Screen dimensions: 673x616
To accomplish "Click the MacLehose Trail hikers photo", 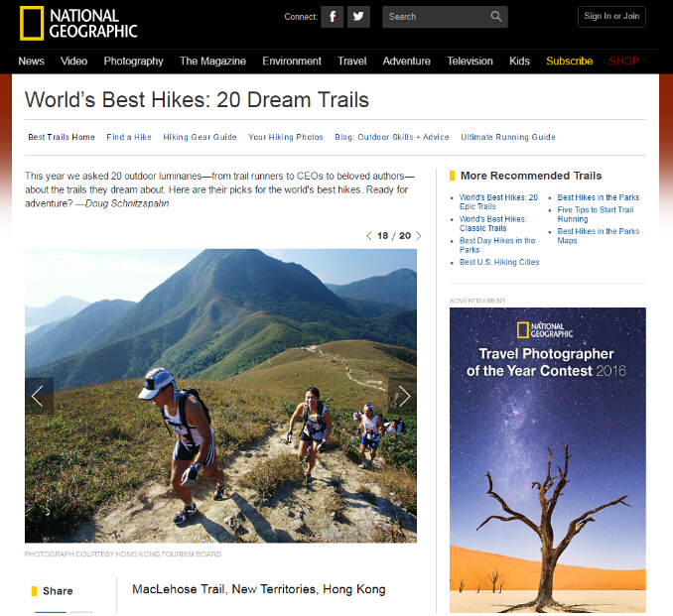I will [220, 396].
